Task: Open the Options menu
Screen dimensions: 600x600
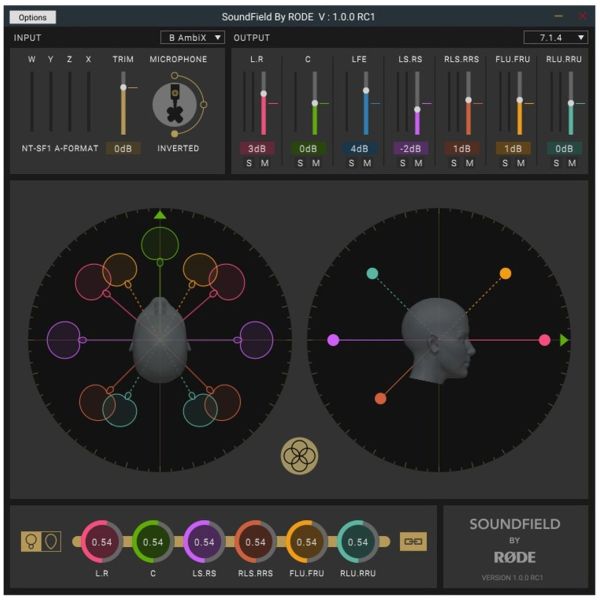Action: coord(33,17)
